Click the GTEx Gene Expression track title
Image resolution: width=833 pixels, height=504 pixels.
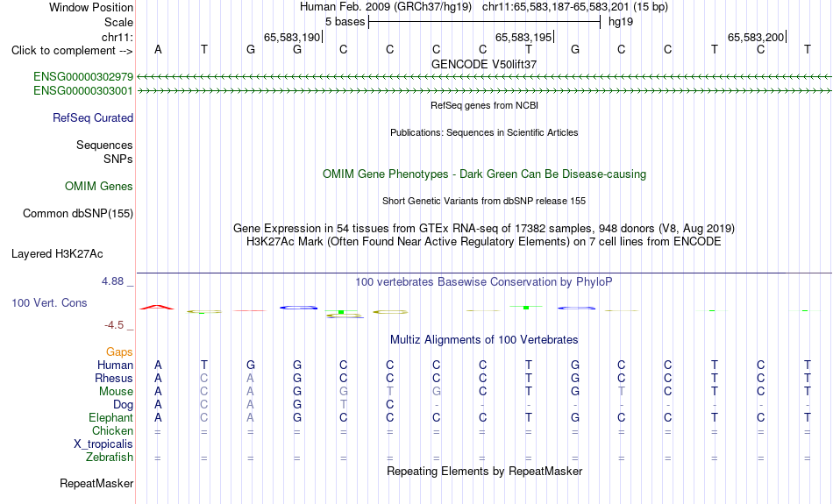coord(484,229)
